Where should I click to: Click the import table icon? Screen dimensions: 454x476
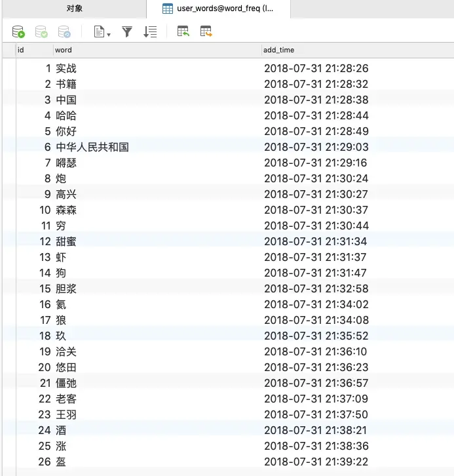pos(183,31)
